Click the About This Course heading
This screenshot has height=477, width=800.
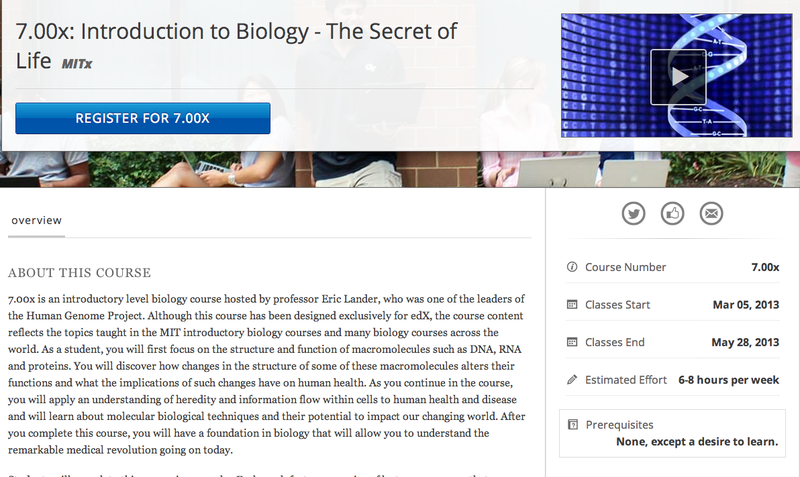pyautogui.click(x=79, y=273)
